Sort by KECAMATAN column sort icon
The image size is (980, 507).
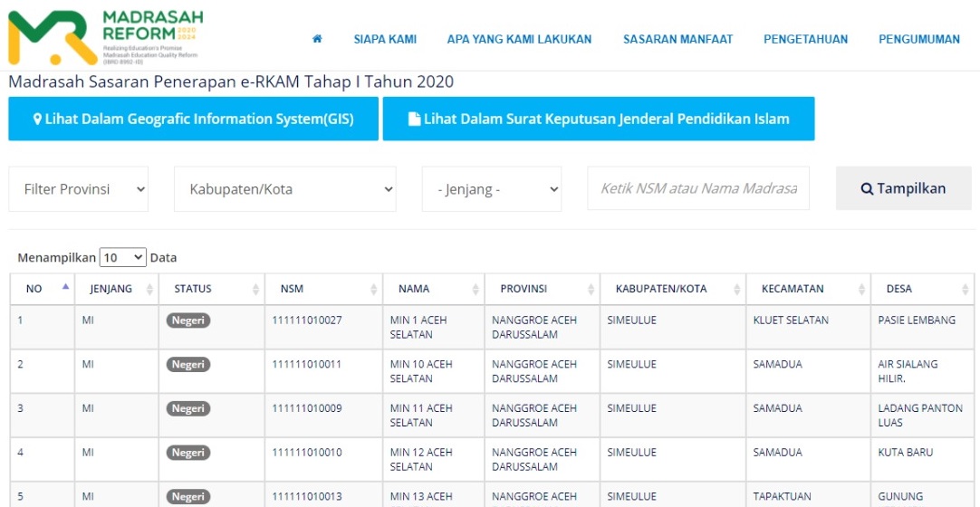[x=862, y=289]
